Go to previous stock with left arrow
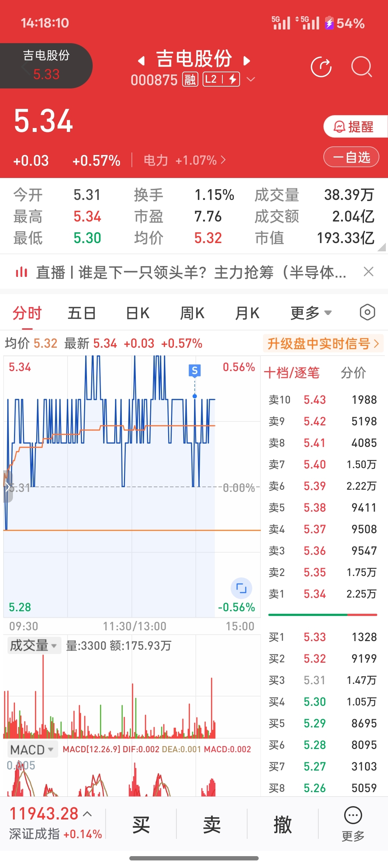Screen dimensions: 388x868 (x=142, y=61)
